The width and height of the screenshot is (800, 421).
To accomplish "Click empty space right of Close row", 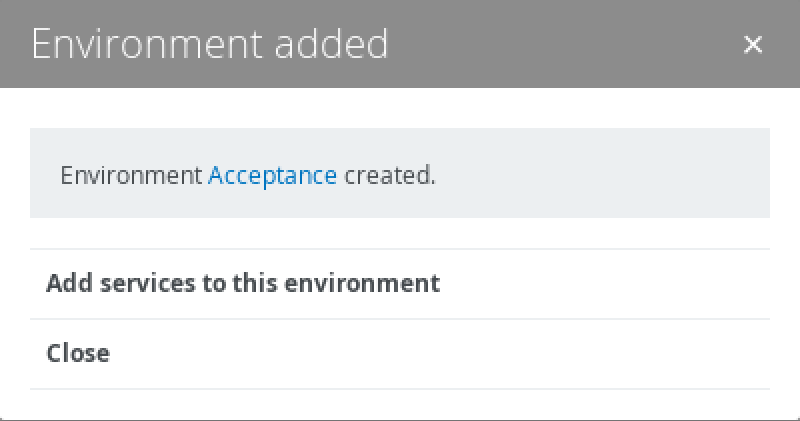I will click(500, 353).
